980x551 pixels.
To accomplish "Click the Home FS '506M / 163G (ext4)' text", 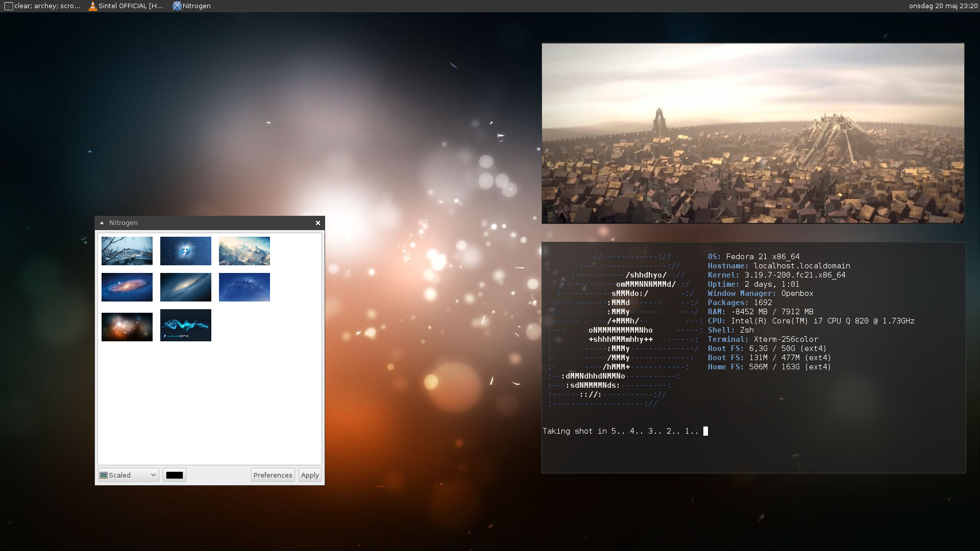I will point(790,367).
